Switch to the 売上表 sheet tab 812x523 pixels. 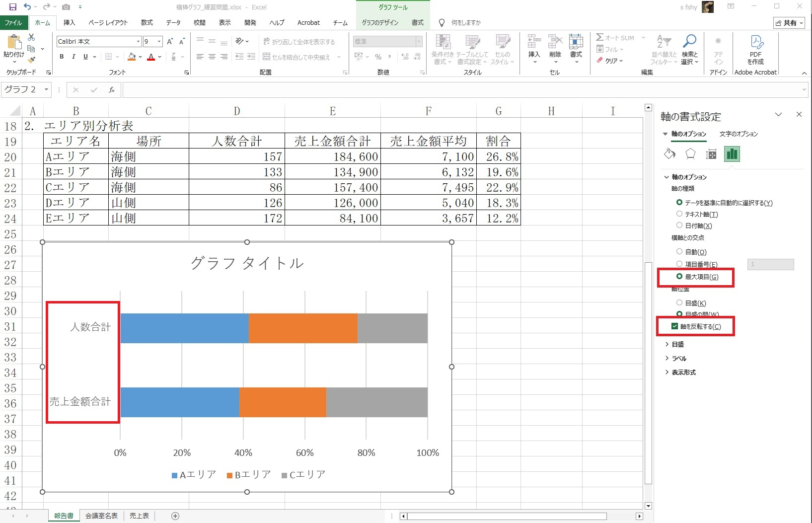click(x=139, y=516)
